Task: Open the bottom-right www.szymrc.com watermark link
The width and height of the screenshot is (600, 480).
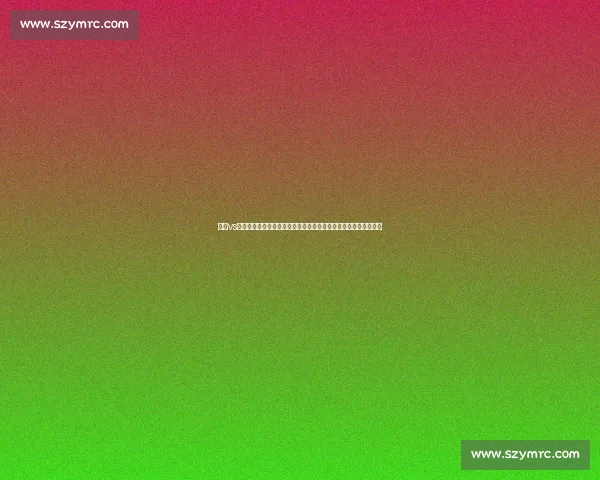Action: 525,455
